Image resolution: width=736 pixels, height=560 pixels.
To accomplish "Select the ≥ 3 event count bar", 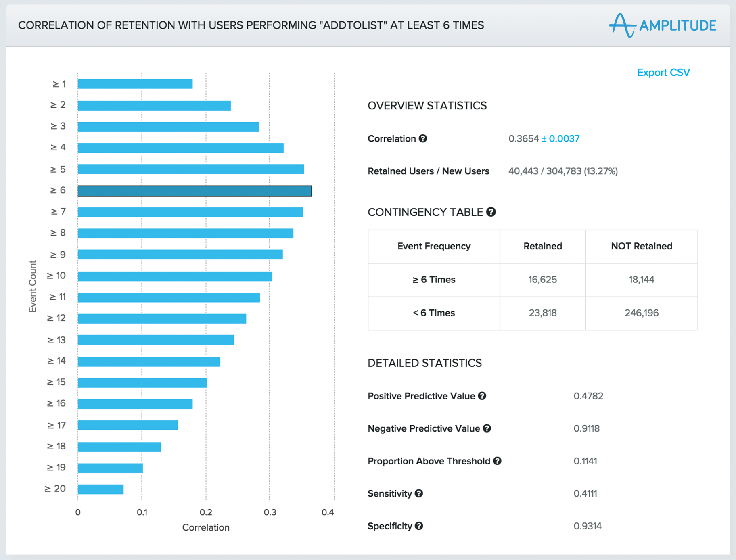I will (168, 127).
